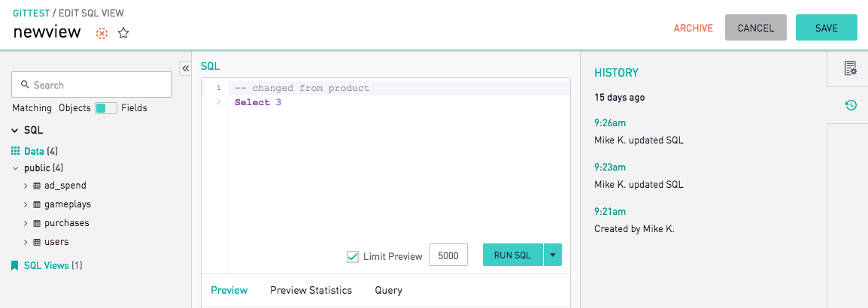Screen dimensions: 868x308
Task: Click the SQL Views bookmark icon
Action: (x=15, y=265)
